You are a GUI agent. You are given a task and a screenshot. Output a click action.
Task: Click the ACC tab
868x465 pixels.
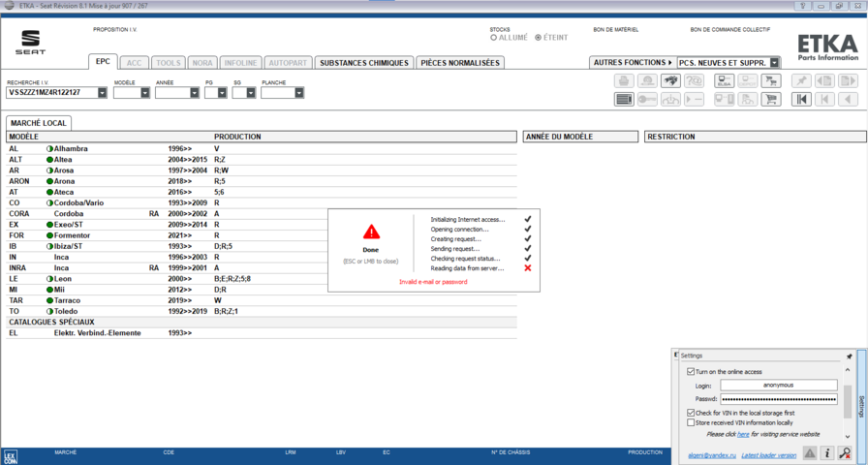(134, 63)
